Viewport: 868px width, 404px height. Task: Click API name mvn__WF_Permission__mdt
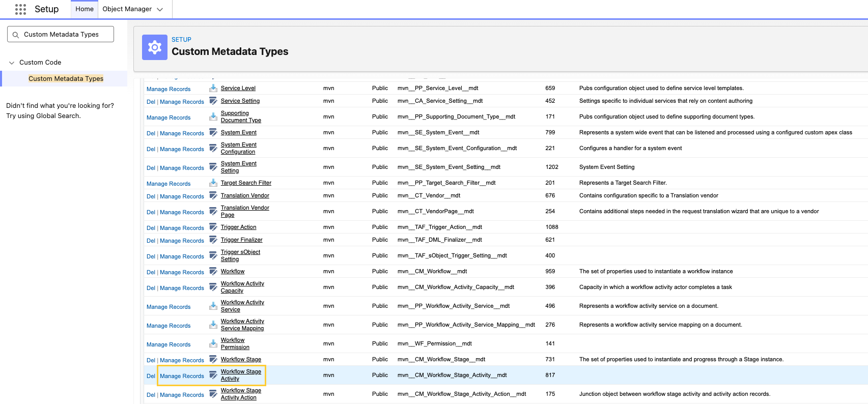pyautogui.click(x=435, y=343)
